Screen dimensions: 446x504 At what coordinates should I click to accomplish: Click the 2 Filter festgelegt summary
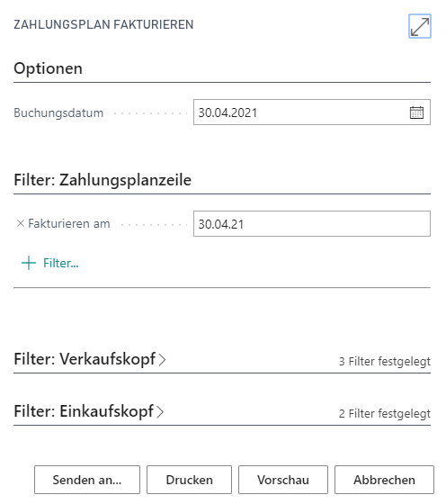(x=385, y=413)
